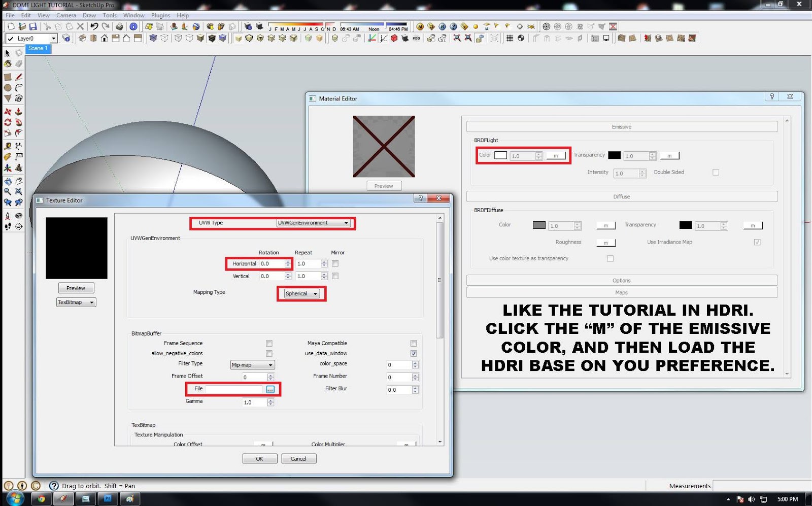Check the Maya Compatible option
Screen dimensions: 812x506
(414, 343)
